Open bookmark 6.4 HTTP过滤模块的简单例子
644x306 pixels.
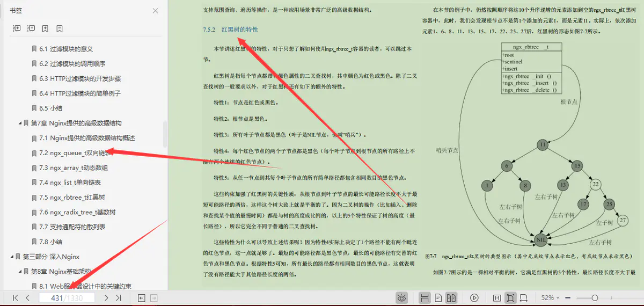click(x=80, y=93)
